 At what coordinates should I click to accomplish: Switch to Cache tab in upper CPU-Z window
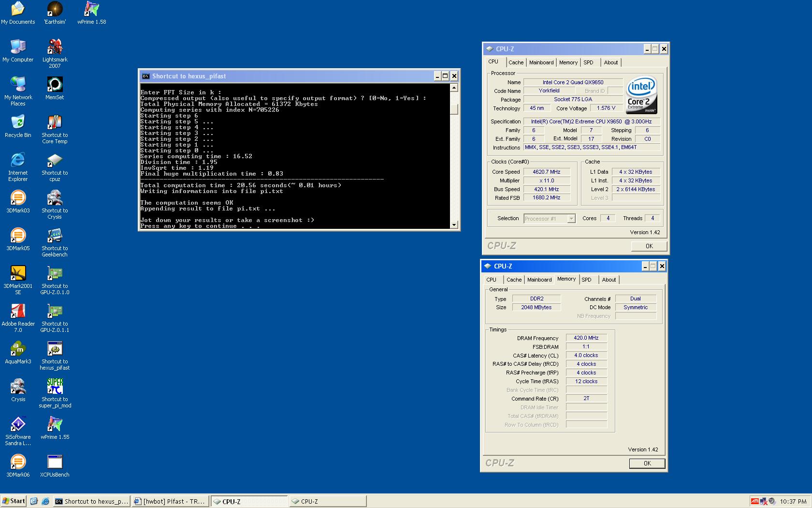[516, 62]
